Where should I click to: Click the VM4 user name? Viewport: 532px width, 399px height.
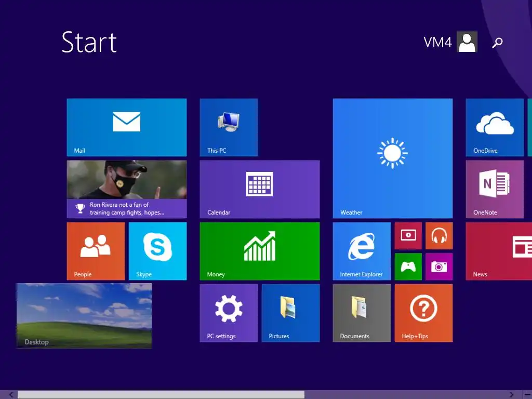[437, 42]
